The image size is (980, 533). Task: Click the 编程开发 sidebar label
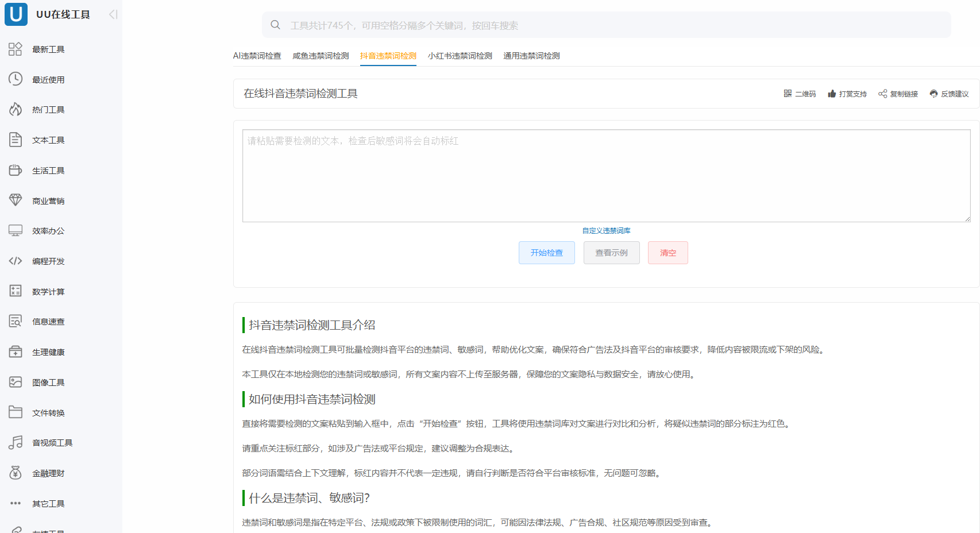click(48, 261)
